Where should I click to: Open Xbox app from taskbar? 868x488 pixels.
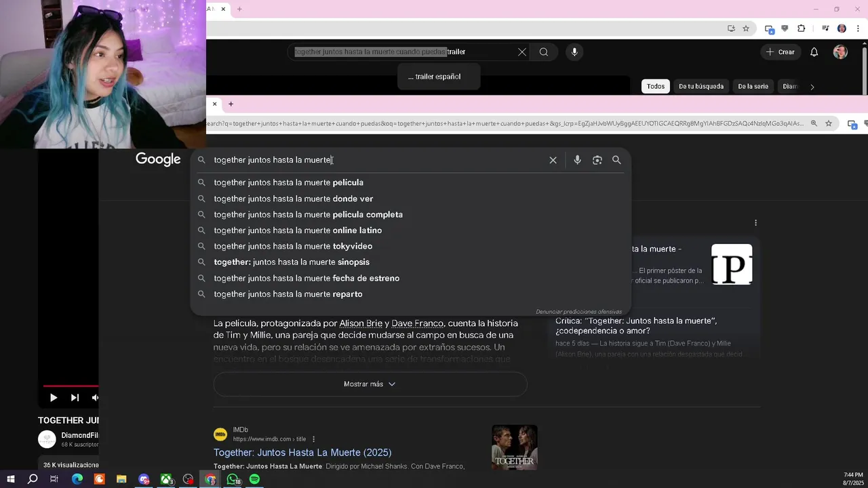click(x=166, y=479)
